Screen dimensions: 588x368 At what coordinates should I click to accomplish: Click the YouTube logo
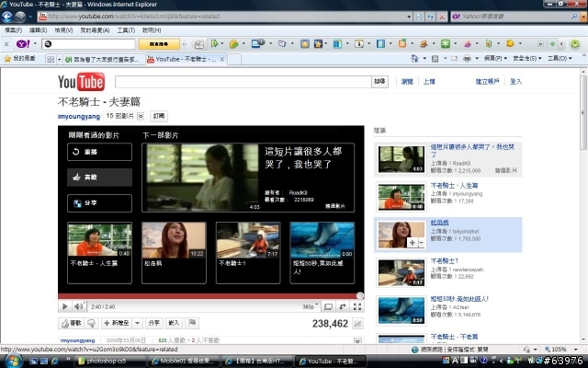click(x=81, y=82)
